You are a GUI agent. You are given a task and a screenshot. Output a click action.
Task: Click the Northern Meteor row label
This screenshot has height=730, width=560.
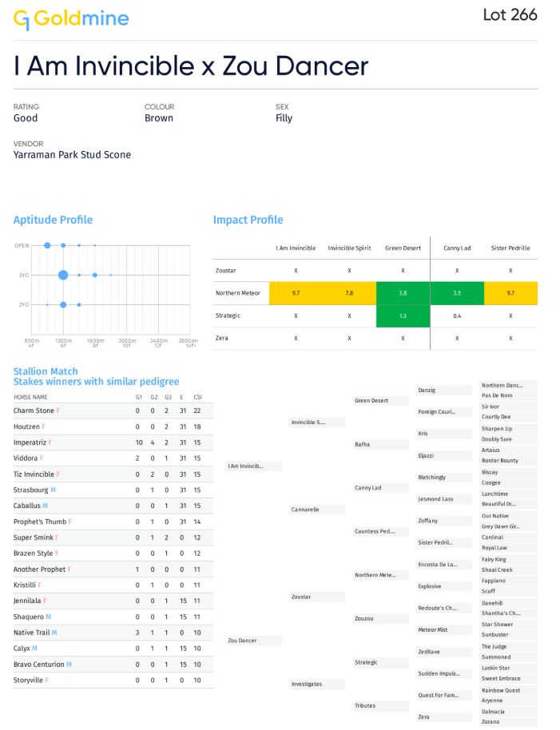pyautogui.click(x=238, y=293)
